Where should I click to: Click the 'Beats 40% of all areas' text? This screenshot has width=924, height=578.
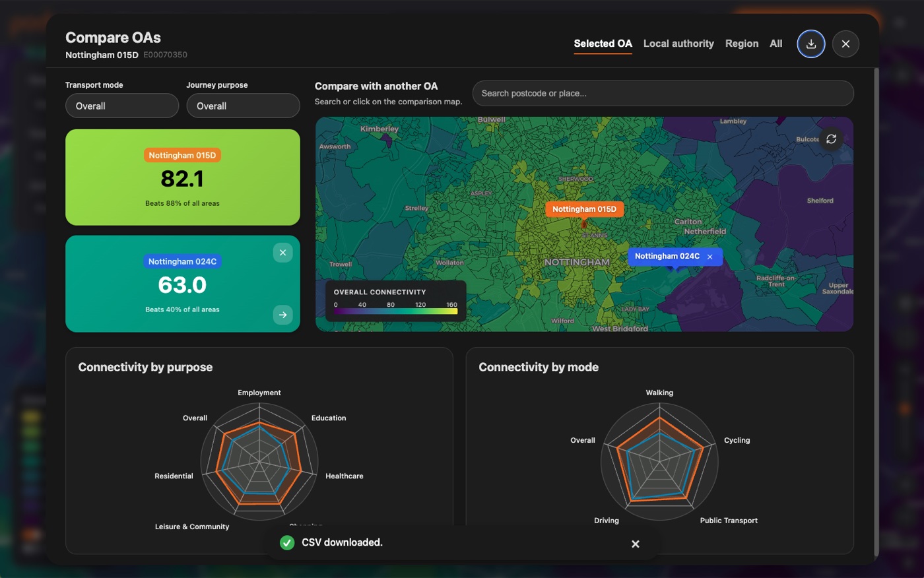point(182,309)
